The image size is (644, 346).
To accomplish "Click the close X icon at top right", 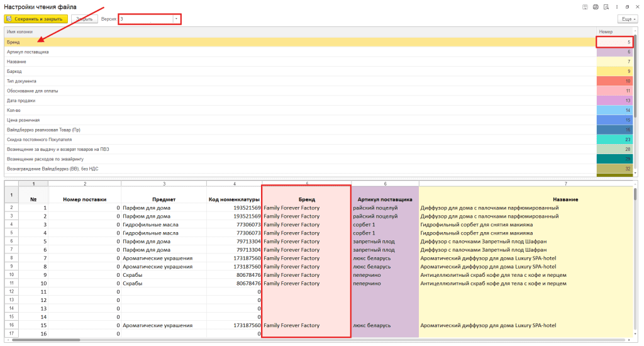I will pos(636,6).
